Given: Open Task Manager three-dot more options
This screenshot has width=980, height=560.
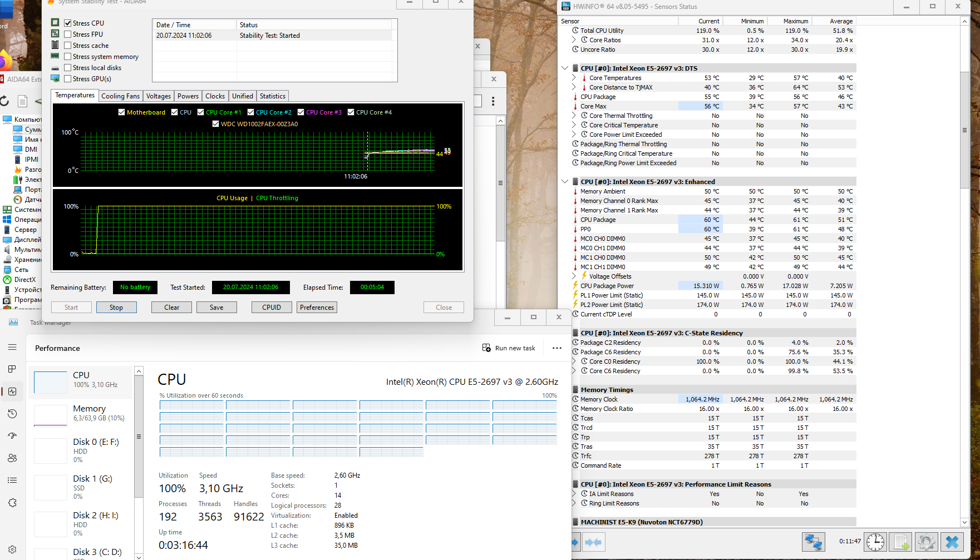Looking at the screenshot, I should tap(557, 348).
